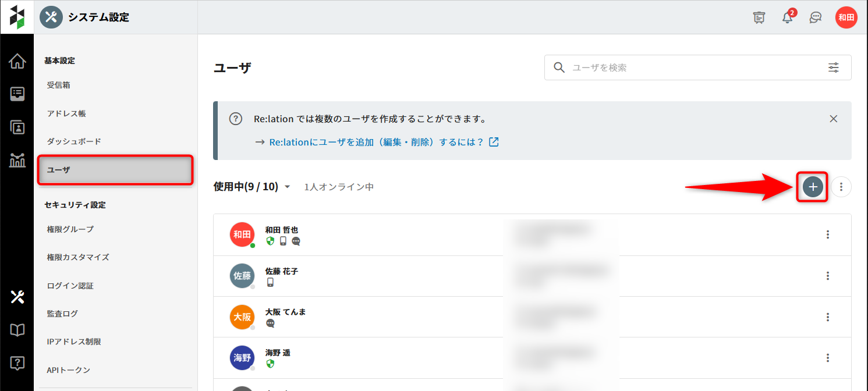
Task: Click the add user plus button
Action: tap(813, 187)
